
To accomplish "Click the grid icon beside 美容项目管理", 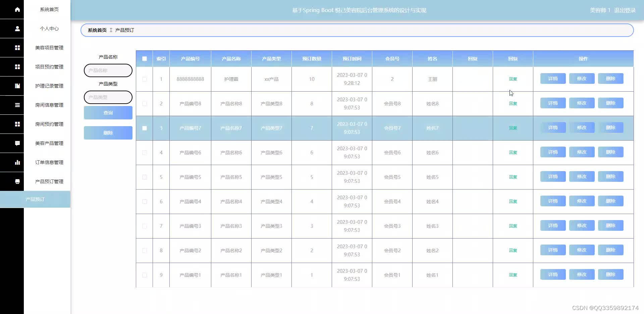I will tap(17, 48).
